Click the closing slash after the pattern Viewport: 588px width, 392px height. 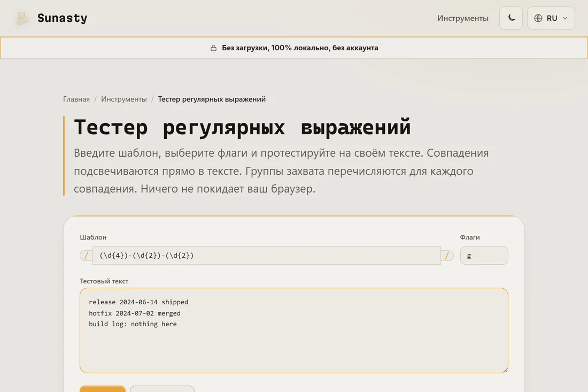447,256
